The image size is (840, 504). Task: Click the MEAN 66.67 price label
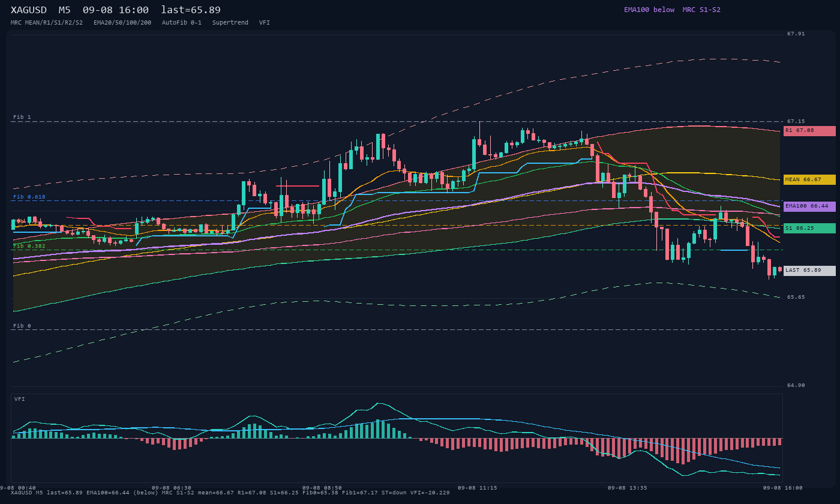[x=809, y=180]
